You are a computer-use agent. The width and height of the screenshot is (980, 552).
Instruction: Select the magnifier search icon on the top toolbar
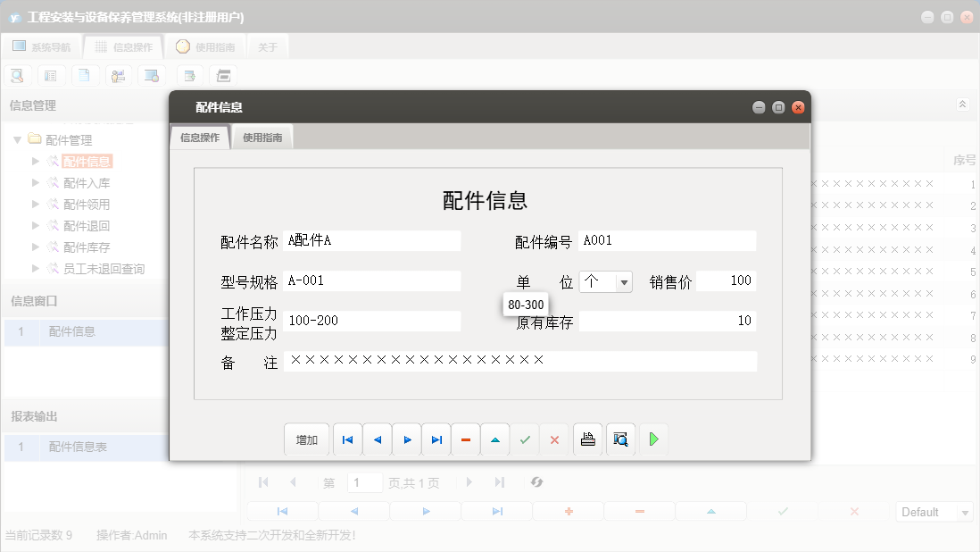(x=17, y=75)
